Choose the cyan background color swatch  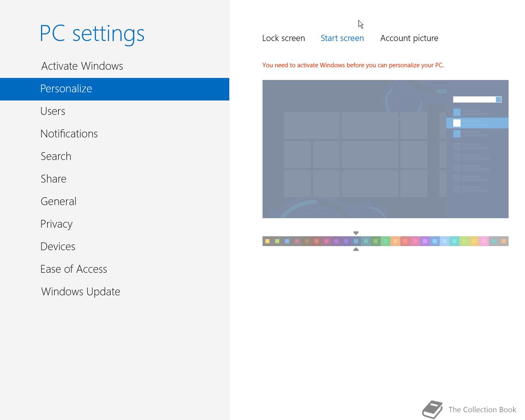(454, 241)
